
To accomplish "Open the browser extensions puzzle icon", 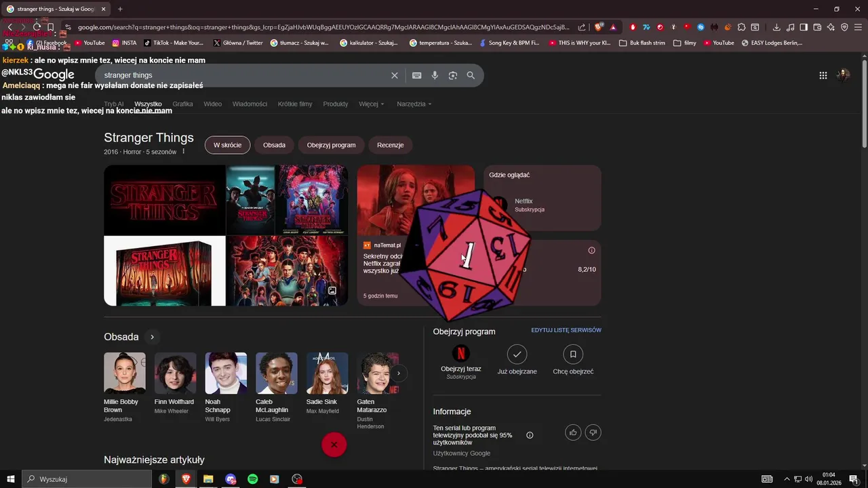I will [741, 27].
